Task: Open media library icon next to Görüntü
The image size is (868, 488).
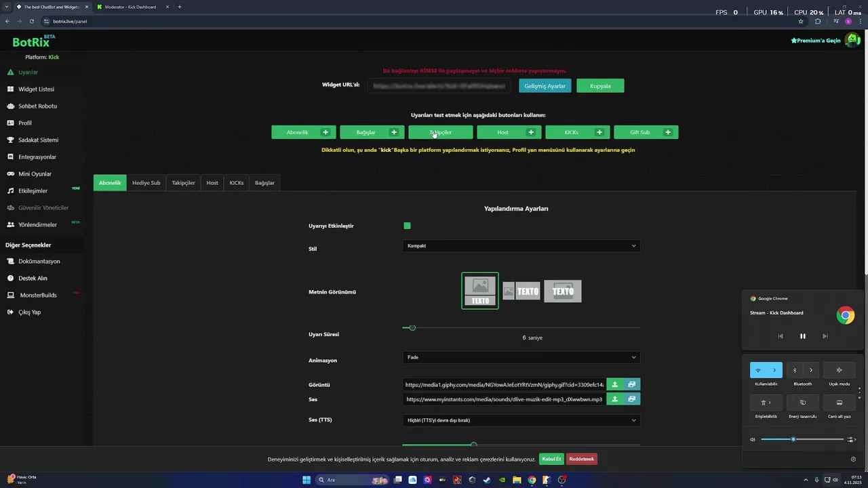Action: point(632,384)
